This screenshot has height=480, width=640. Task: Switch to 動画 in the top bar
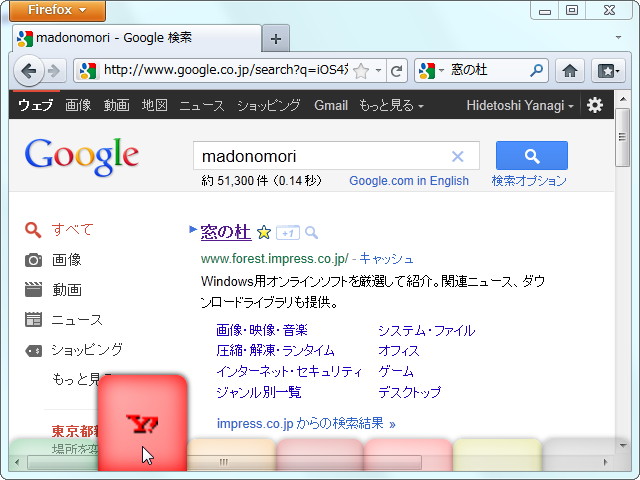point(116,105)
